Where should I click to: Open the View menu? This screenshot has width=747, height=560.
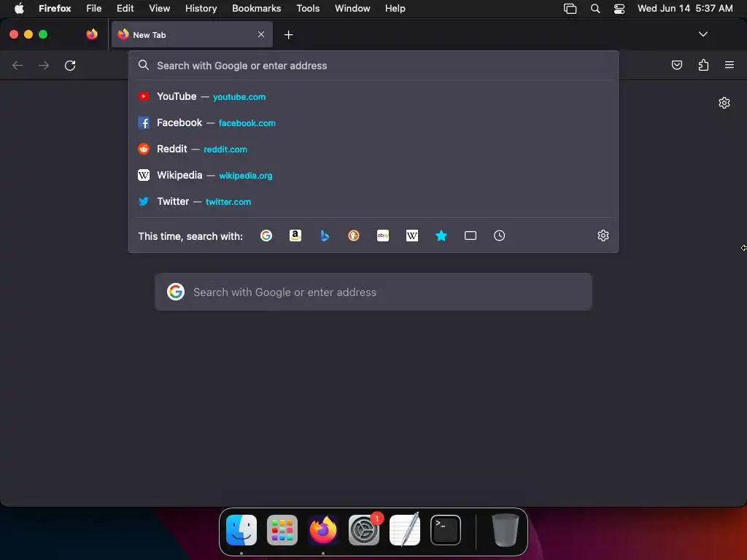click(159, 8)
